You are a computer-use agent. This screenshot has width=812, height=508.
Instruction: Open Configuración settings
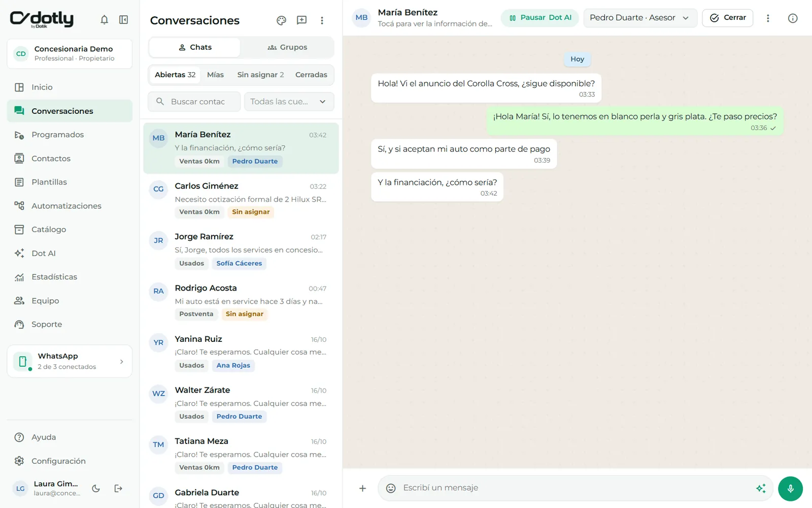(70, 461)
